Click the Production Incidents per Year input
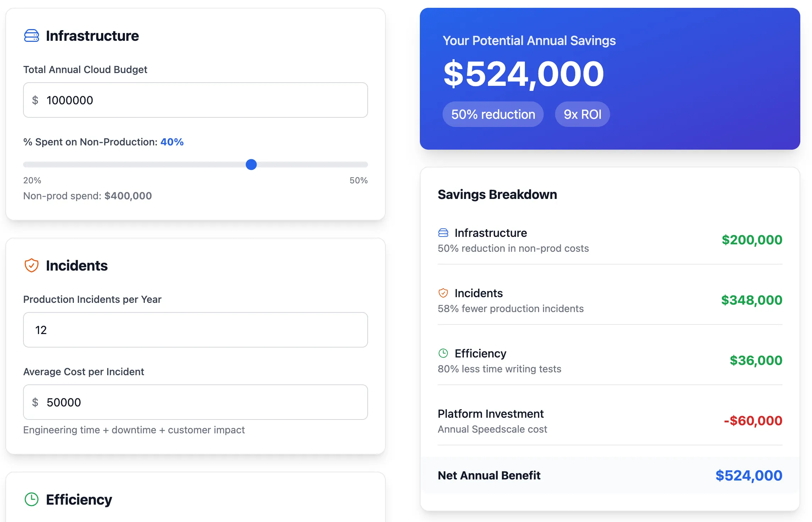The image size is (812, 522). [x=195, y=330]
